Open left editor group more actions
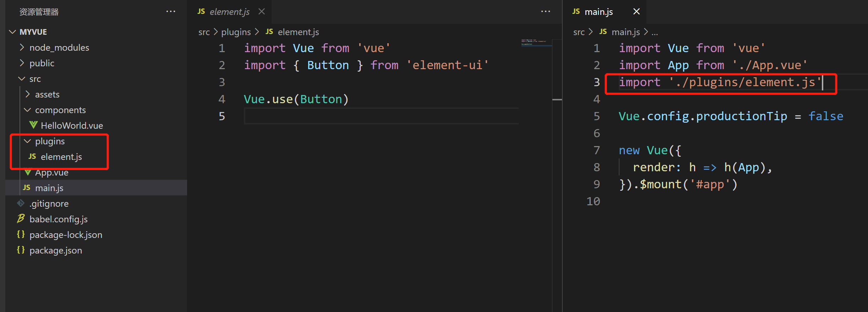Screen dimensions: 868x312 (x=545, y=12)
